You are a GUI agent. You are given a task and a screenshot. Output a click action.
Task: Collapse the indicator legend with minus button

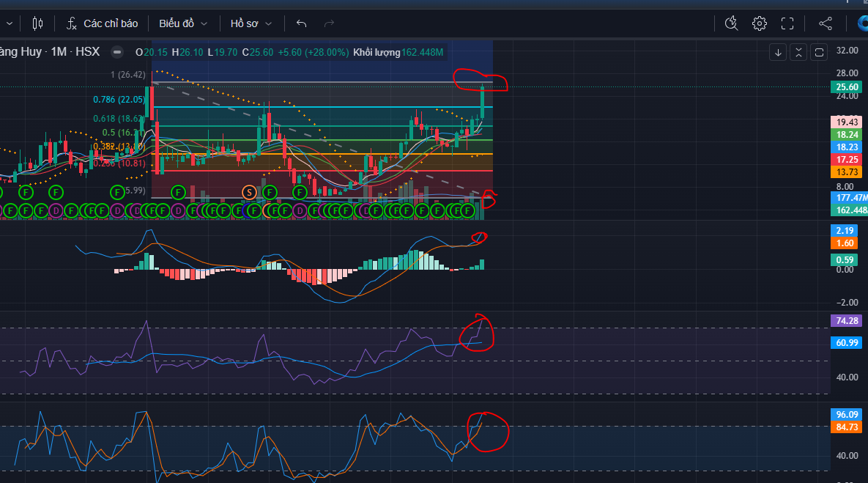click(x=116, y=52)
